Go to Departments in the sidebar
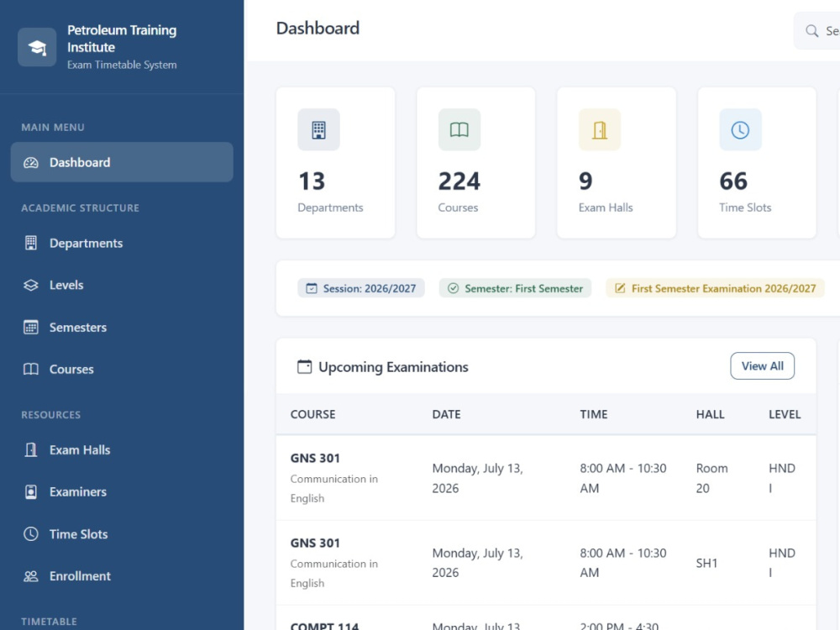This screenshot has width=840, height=630. coord(122,244)
